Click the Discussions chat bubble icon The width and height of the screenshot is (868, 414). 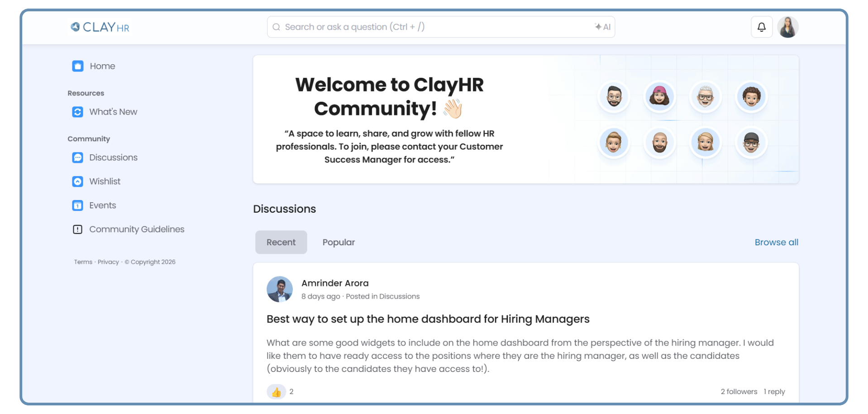tap(78, 157)
